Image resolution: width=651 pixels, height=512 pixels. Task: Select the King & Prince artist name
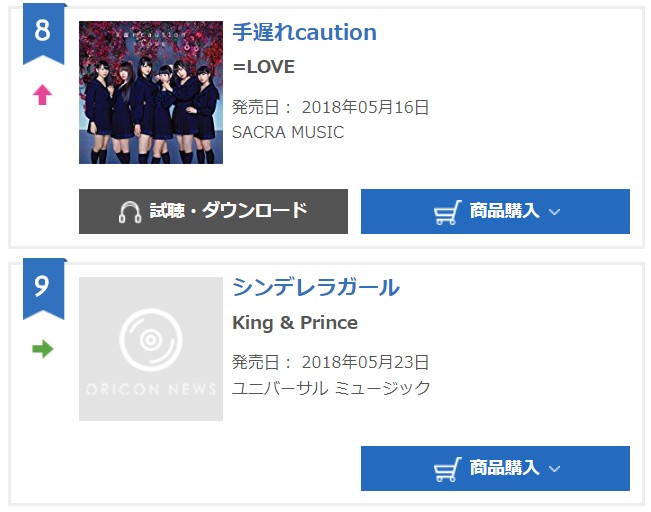(295, 323)
